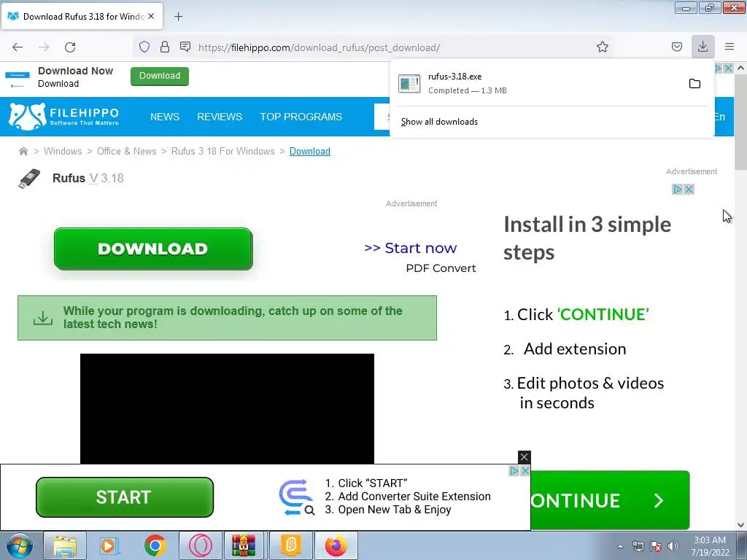Click the 'Install in 3 simple steps' ad heading
The height and width of the screenshot is (560, 747).
[x=587, y=238]
